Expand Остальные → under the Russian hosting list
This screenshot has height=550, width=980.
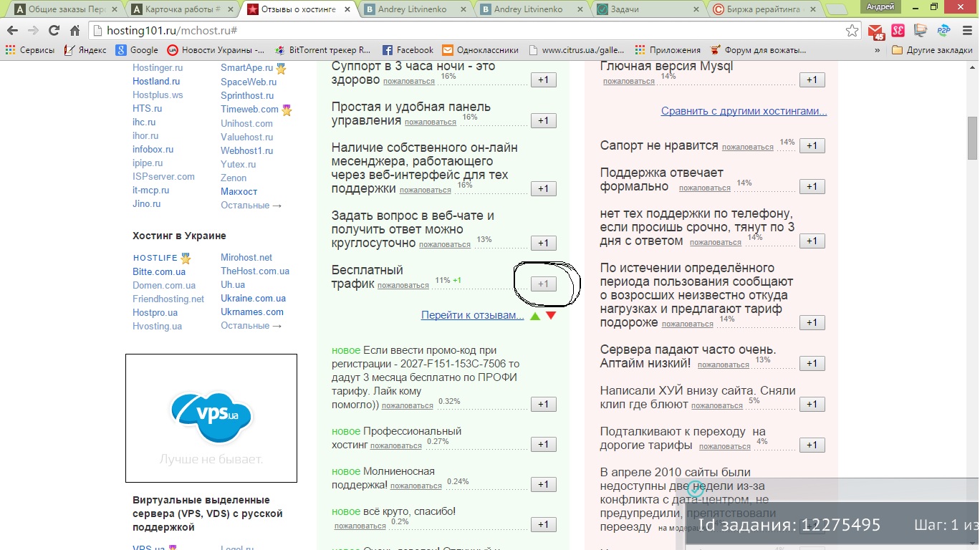pyautogui.click(x=251, y=205)
